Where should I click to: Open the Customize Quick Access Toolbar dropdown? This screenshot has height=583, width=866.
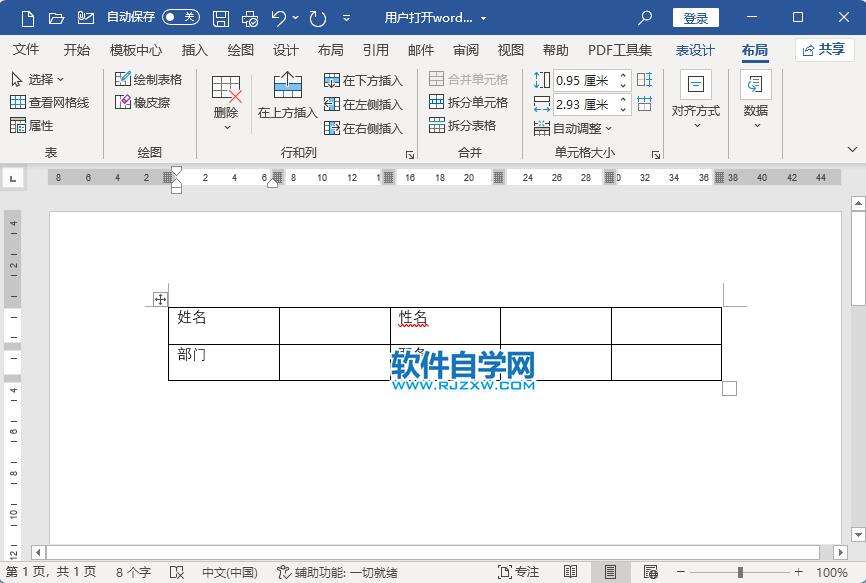(x=346, y=18)
